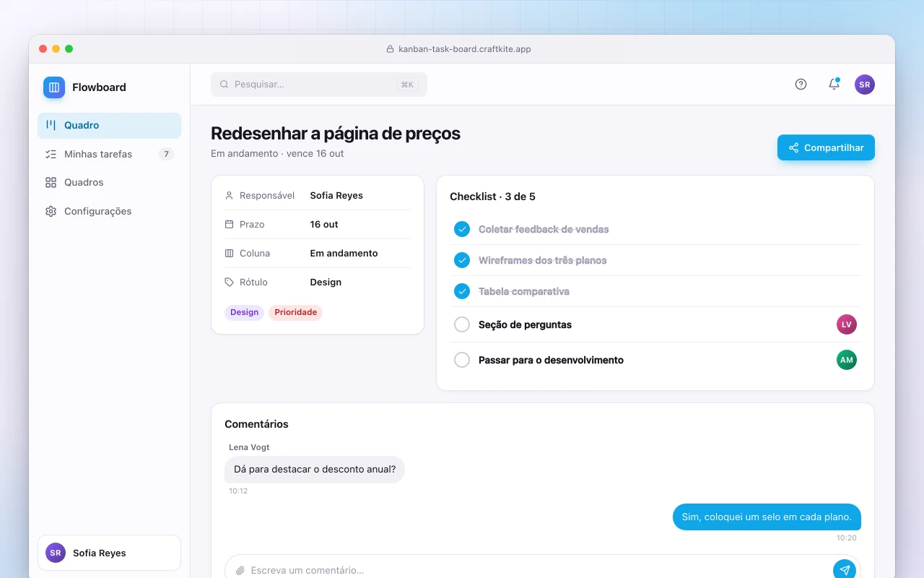This screenshot has width=924, height=578.
Task: Uncheck the Tabela comparativa item
Action: pyautogui.click(x=462, y=291)
